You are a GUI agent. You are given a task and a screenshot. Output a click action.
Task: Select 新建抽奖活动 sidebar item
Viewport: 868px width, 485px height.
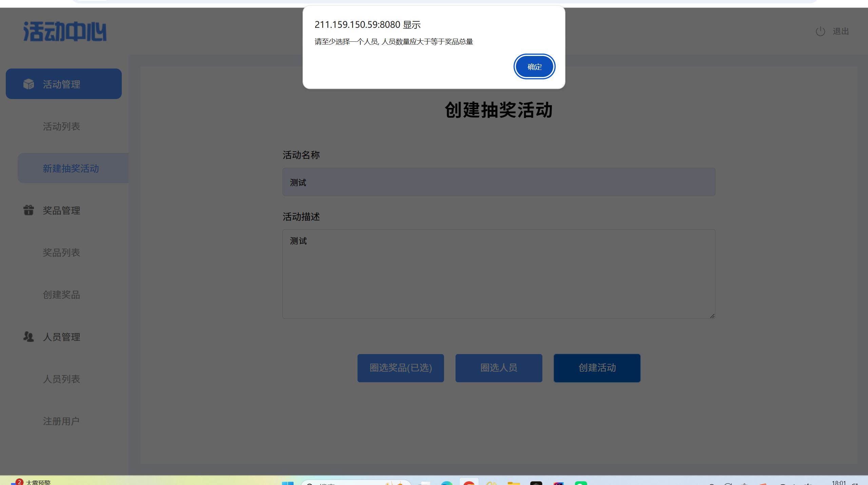coord(71,168)
